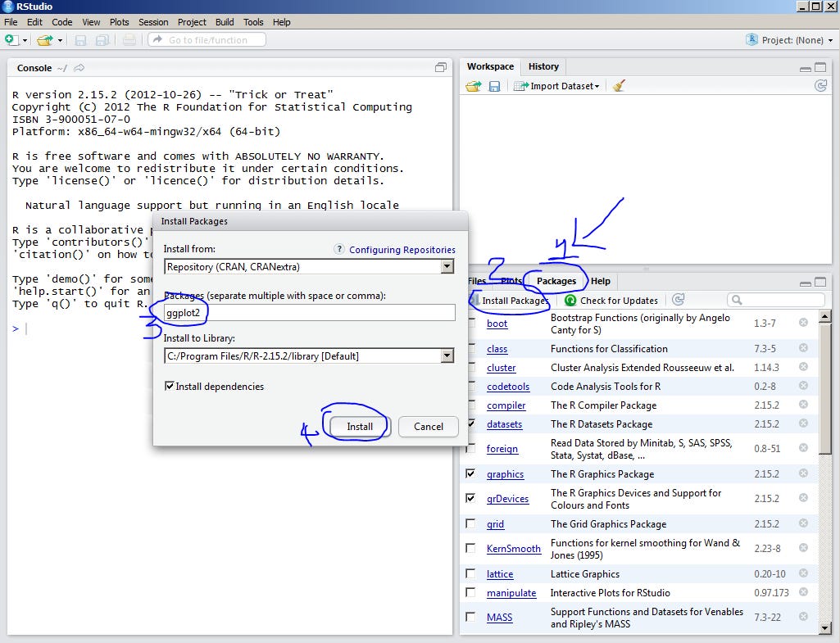Viewport: 840px width, 643px height.
Task: Toggle the Install dependencies checkbox
Action: [170, 386]
